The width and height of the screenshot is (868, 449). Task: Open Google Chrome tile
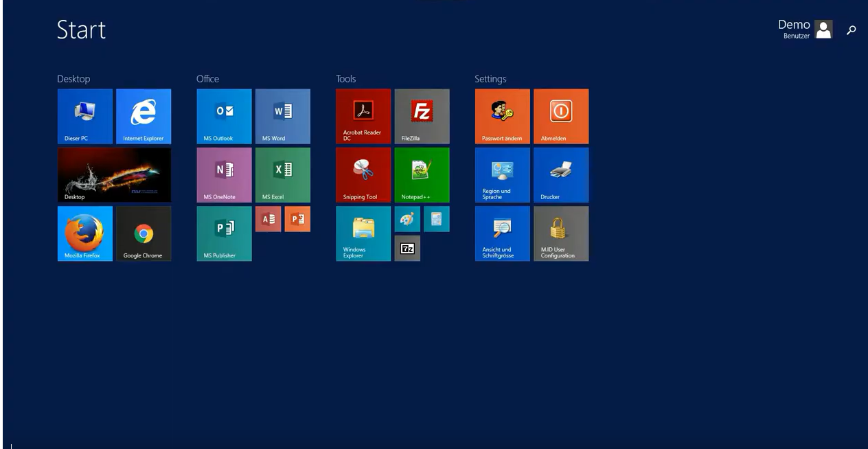tap(144, 233)
